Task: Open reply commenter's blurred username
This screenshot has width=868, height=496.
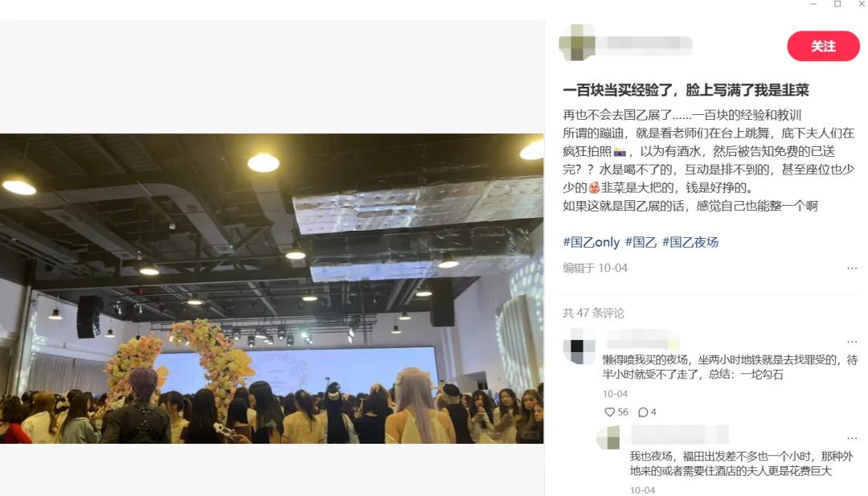Action: pyautogui.click(x=680, y=435)
